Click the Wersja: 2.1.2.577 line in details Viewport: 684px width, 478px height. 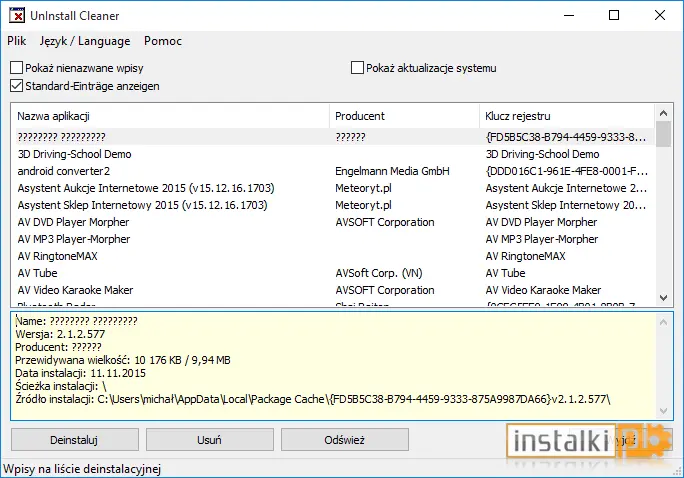[x=60, y=334]
